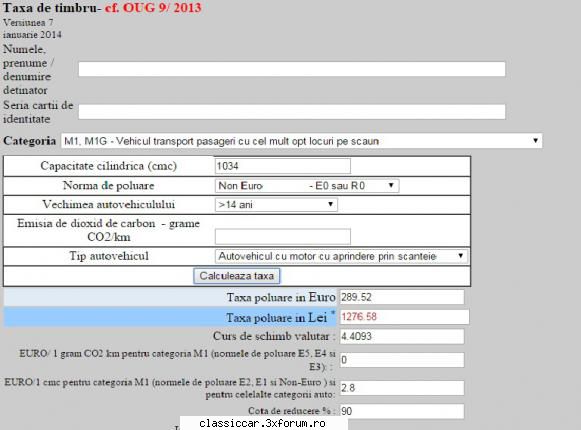Click the Taxa poluare in Lei label
The height and width of the screenshot is (430, 581).
276,318
